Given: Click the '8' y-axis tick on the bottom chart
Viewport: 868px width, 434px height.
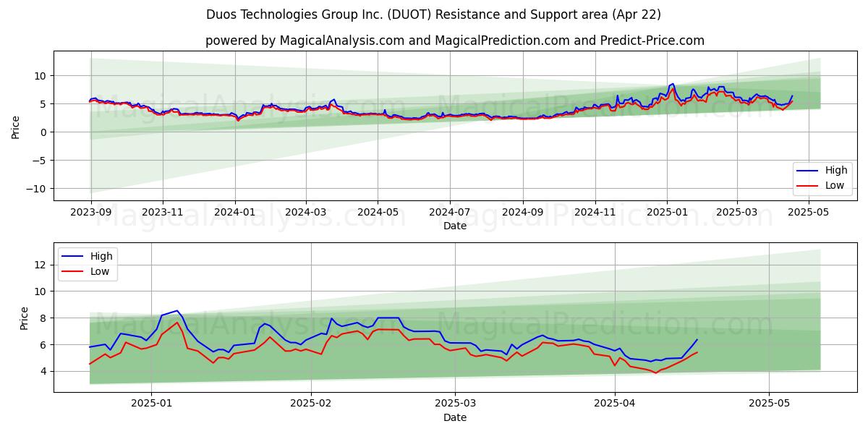Looking at the screenshot, I should pyautogui.click(x=43, y=318).
